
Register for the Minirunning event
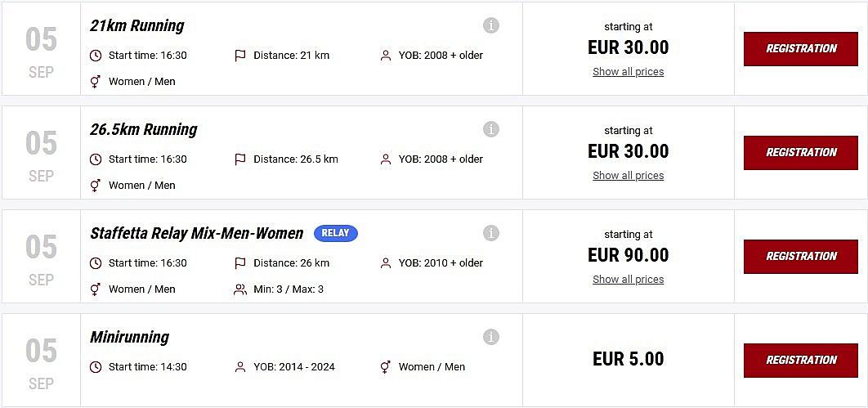(x=800, y=361)
